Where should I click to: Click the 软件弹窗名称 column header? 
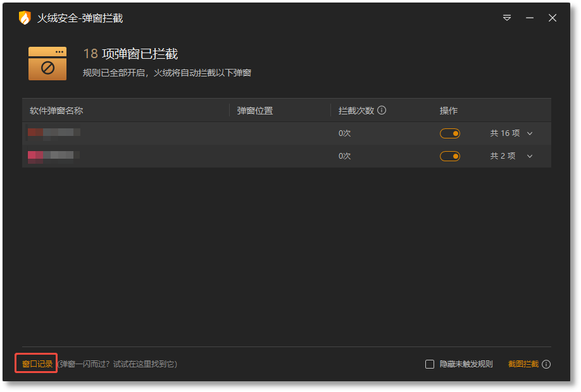[x=56, y=111]
